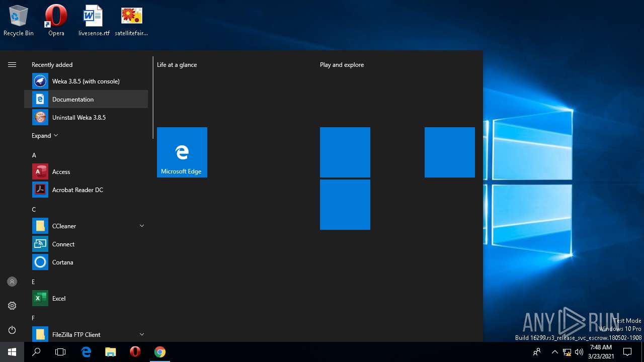Click letter C section header
The width and height of the screenshot is (644, 362).
point(34,210)
